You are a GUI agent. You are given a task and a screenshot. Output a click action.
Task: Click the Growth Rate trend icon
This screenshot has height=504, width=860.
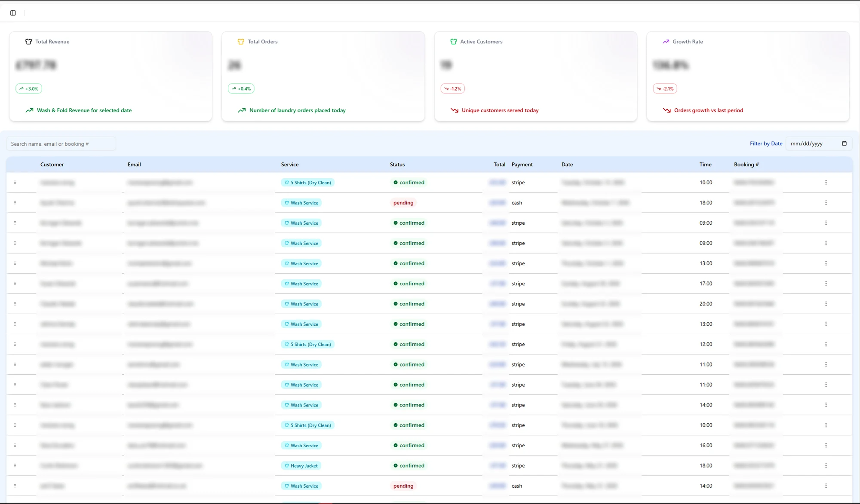(666, 42)
